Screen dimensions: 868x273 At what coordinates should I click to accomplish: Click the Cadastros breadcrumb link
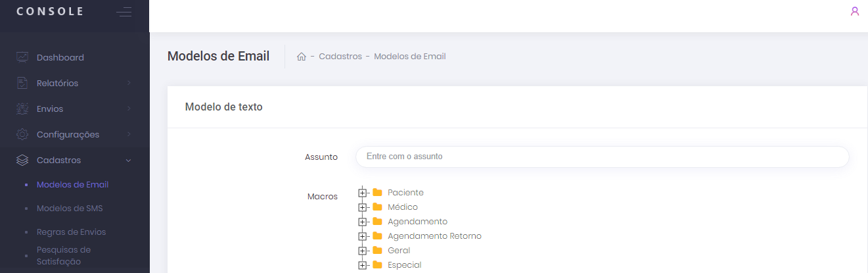click(340, 57)
